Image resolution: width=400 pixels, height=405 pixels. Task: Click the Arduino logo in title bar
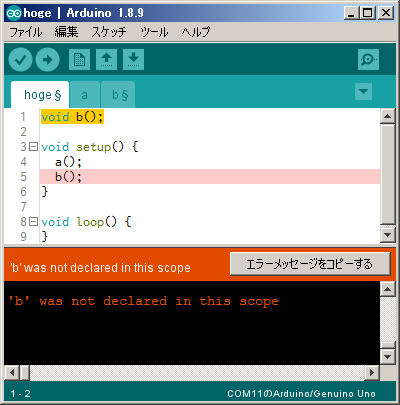pos(14,13)
